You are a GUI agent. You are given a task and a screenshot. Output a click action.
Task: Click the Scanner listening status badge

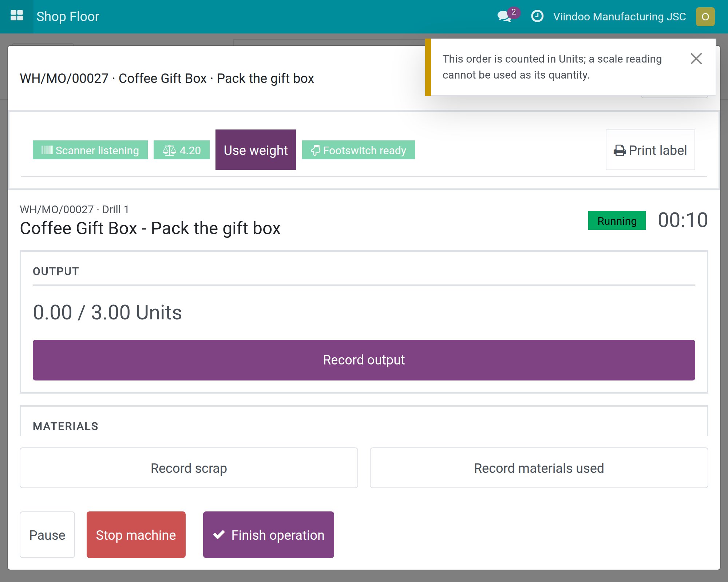coord(90,150)
